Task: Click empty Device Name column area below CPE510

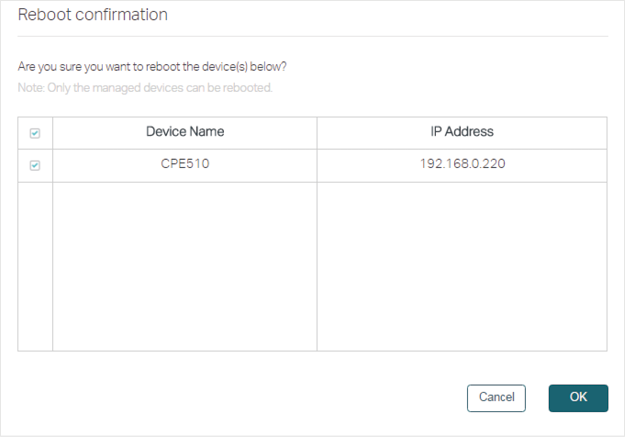Action: [x=185, y=267]
